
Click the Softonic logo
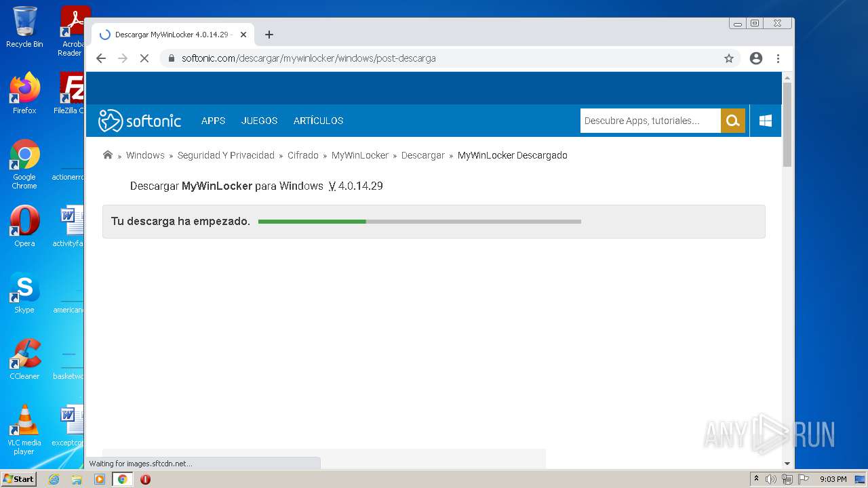point(140,121)
